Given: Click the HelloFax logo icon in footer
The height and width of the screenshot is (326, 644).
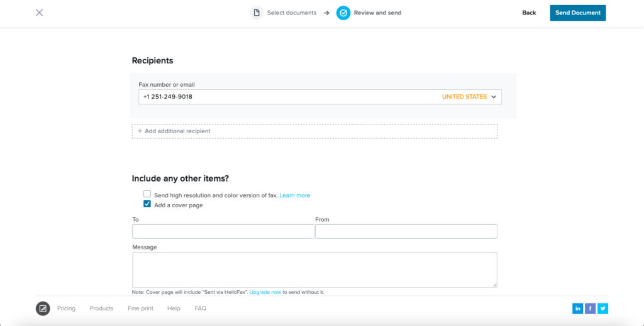Looking at the screenshot, I should [x=43, y=308].
